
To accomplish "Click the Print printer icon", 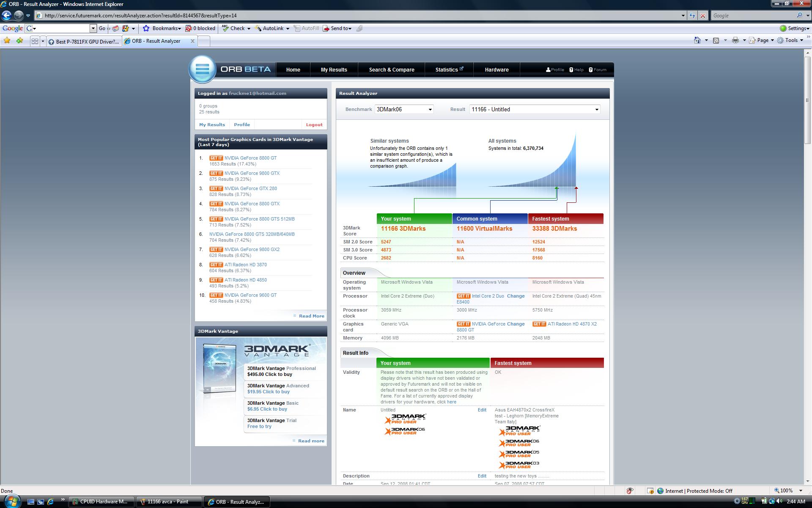I will coord(735,40).
